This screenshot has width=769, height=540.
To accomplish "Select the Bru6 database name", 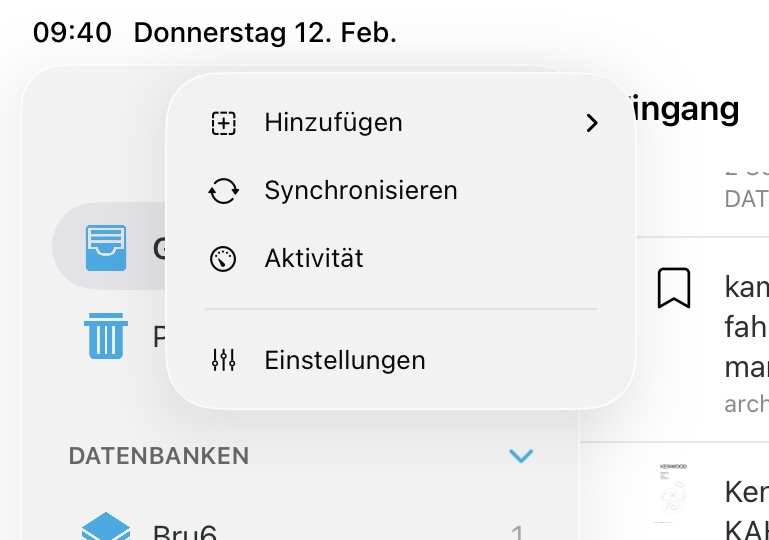I will point(185,530).
